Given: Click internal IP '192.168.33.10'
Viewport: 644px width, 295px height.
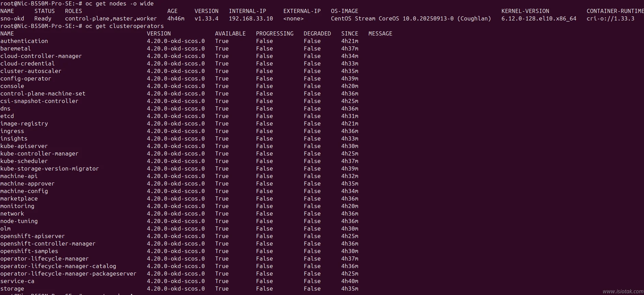Looking at the screenshot, I should pyautogui.click(x=251, y=19).
